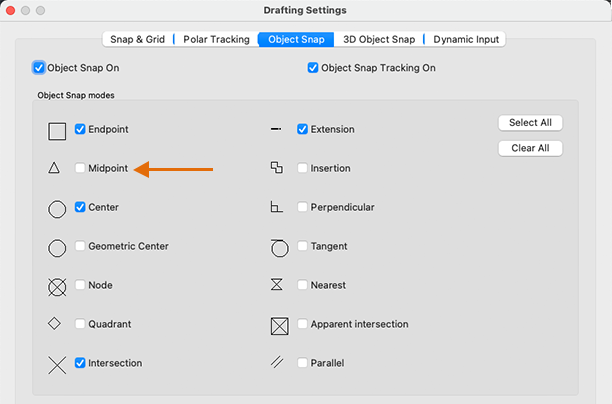The height and width of the screenshot is (404, 612).
Task: Enable the Geometric Center checkbox
Action: (81, 246)
